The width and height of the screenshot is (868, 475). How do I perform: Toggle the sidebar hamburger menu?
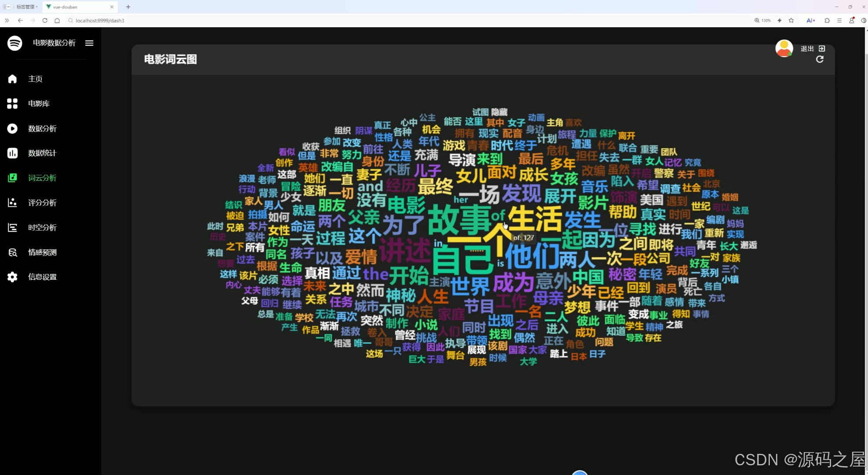coord(89,43)
